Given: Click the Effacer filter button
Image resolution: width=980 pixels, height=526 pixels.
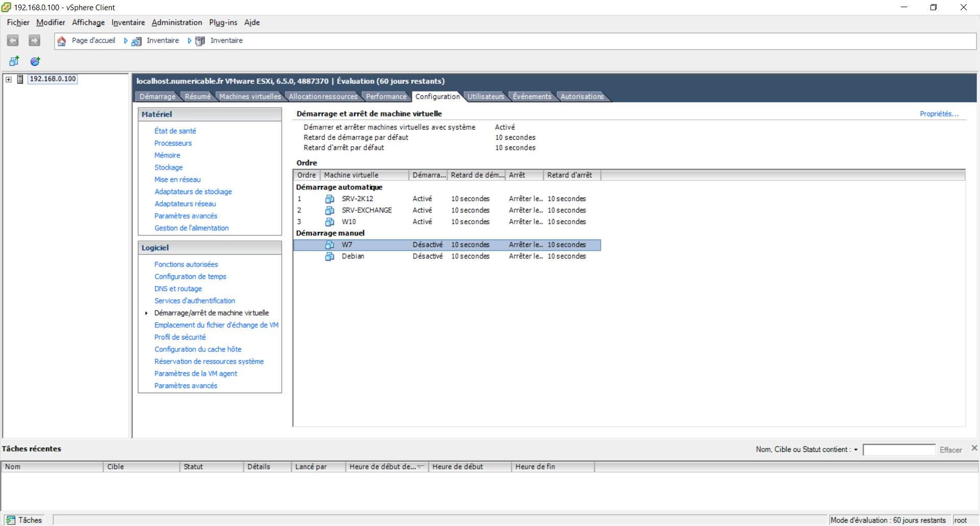Looking at the screenshot, I should pyautogui.click(x=950, y=450).
